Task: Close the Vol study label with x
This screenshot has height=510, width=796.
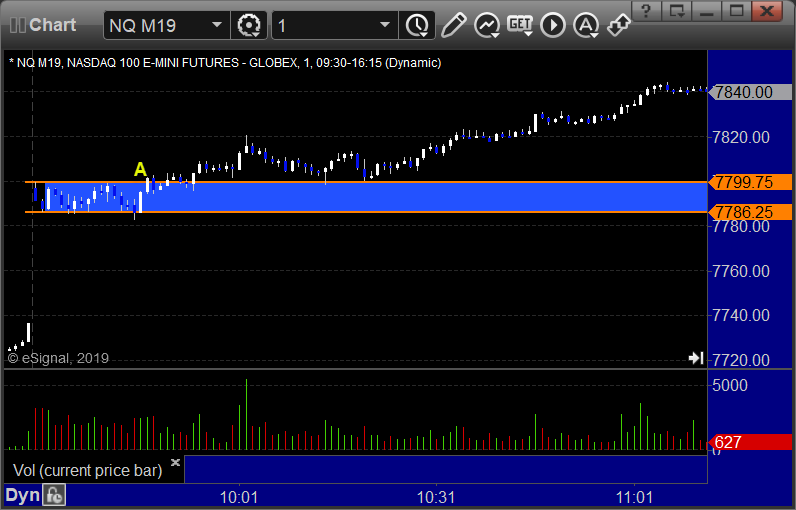Action: (x=175, y=462)
